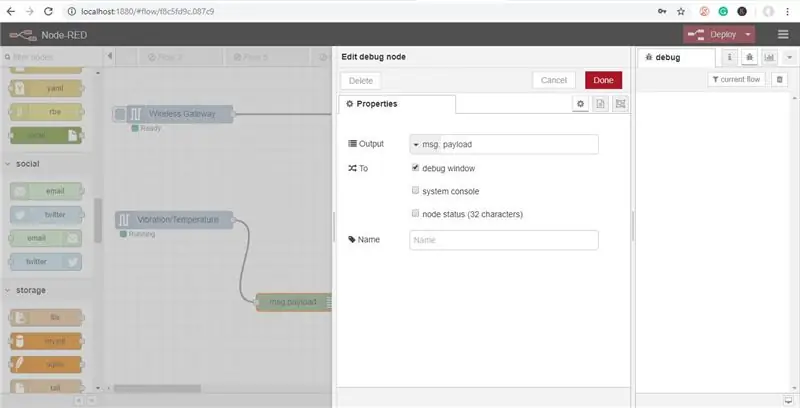800x408 pixels.
Task: Select the Vibration/Temperature node on canvas
Action: [x=174, y=220]
